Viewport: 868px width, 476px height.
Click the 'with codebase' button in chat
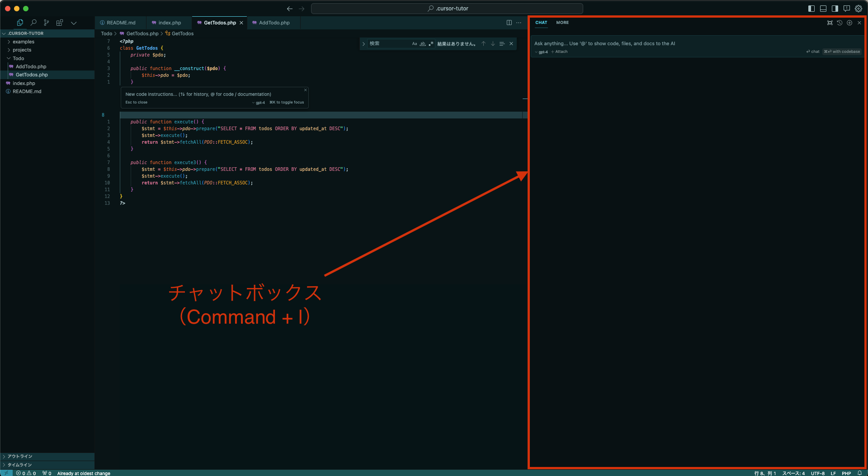coord(842,51)
